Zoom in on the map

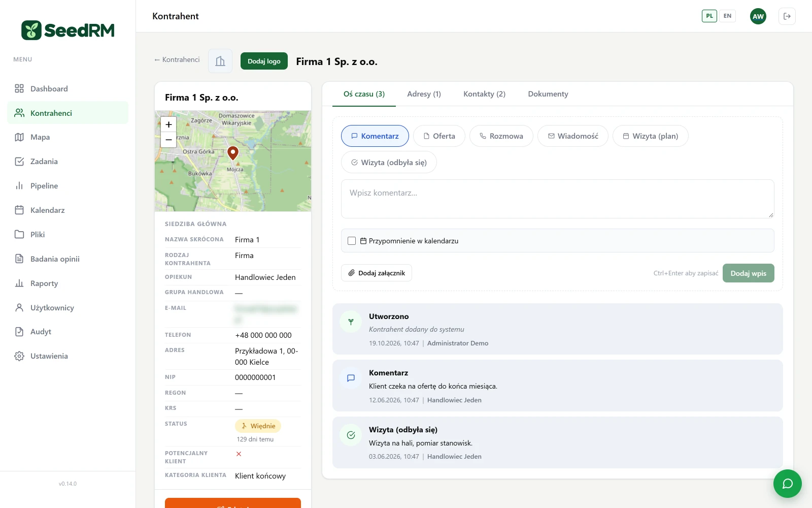point(168,124)
